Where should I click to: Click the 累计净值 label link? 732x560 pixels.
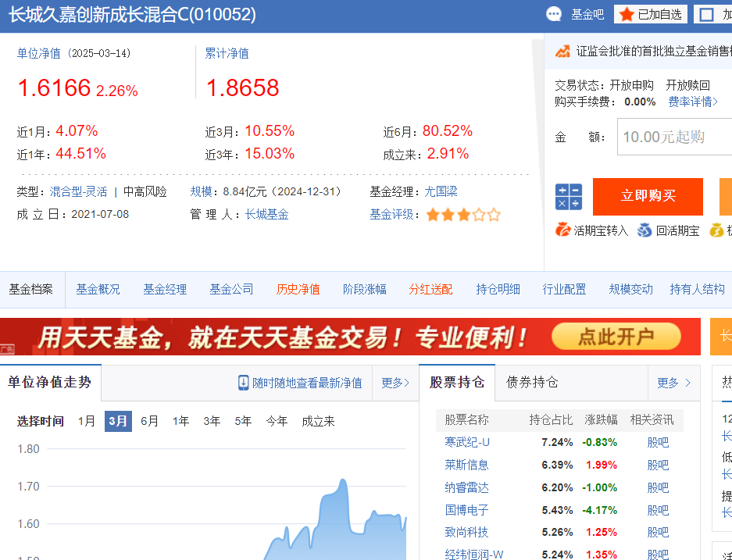(x=227, y=53)
